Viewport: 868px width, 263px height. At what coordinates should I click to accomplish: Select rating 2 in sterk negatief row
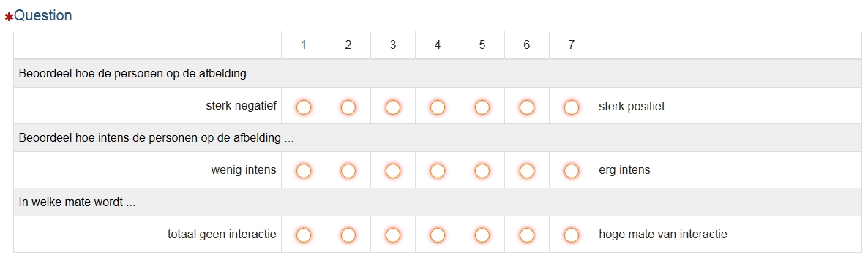pos(348,107)
